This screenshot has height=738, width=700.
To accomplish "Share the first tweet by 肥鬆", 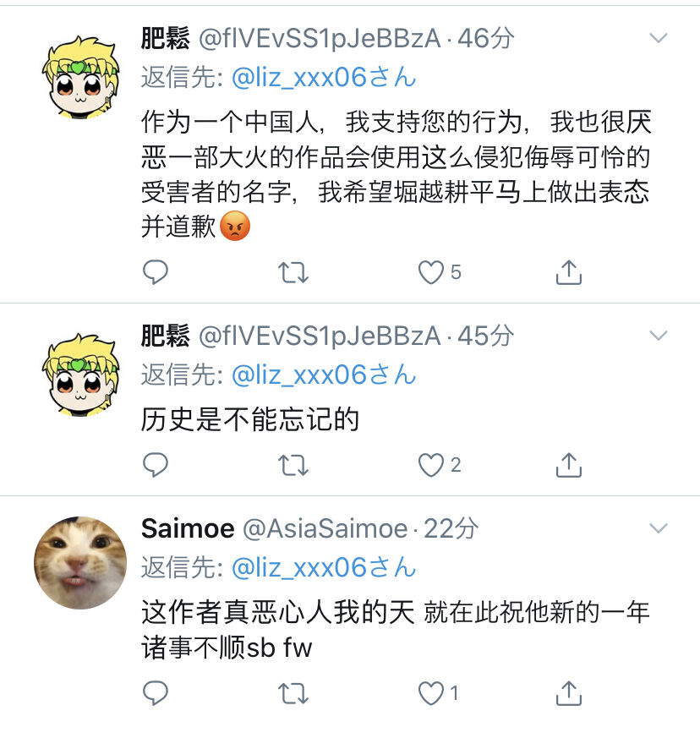I will point(569,272).
